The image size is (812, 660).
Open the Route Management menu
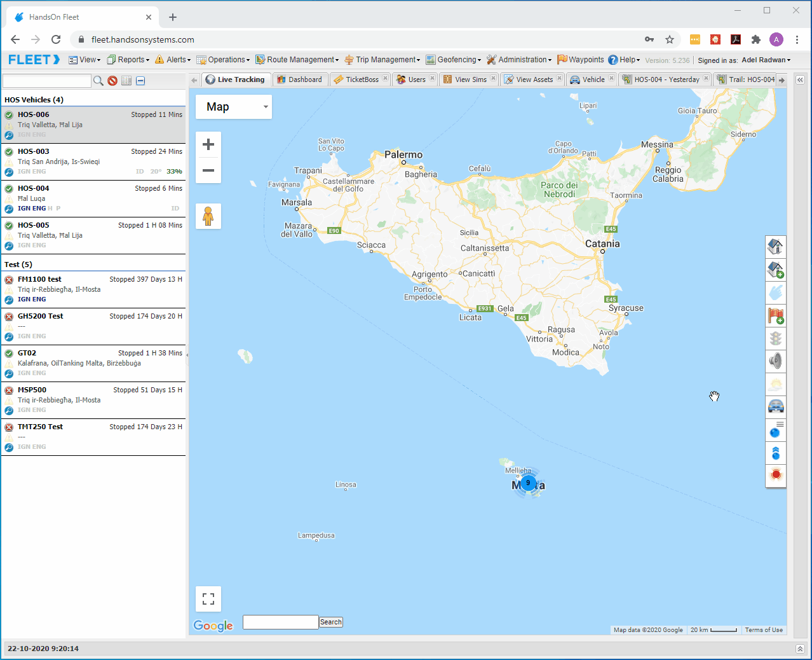click(297, 60)
